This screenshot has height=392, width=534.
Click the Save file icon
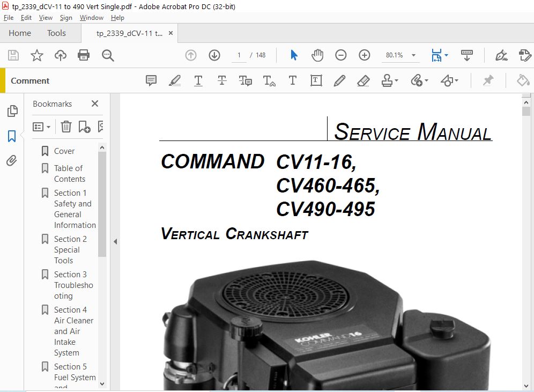coord(13,55)
